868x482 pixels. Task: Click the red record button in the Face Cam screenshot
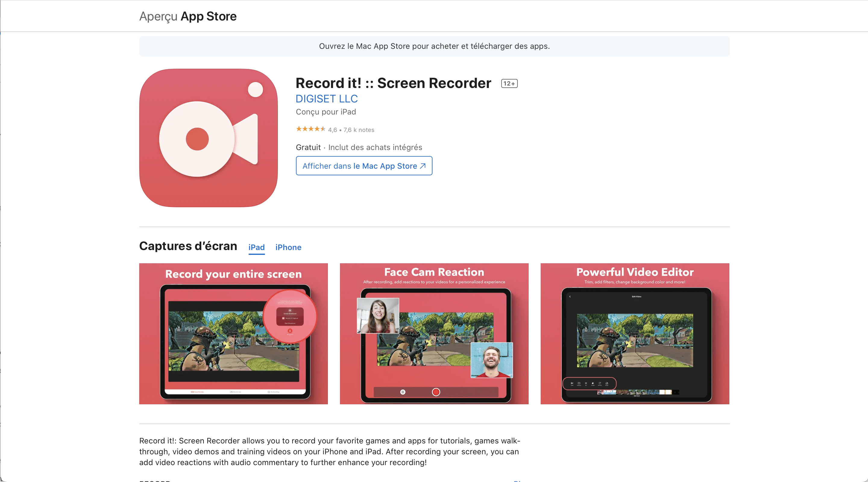436,392
